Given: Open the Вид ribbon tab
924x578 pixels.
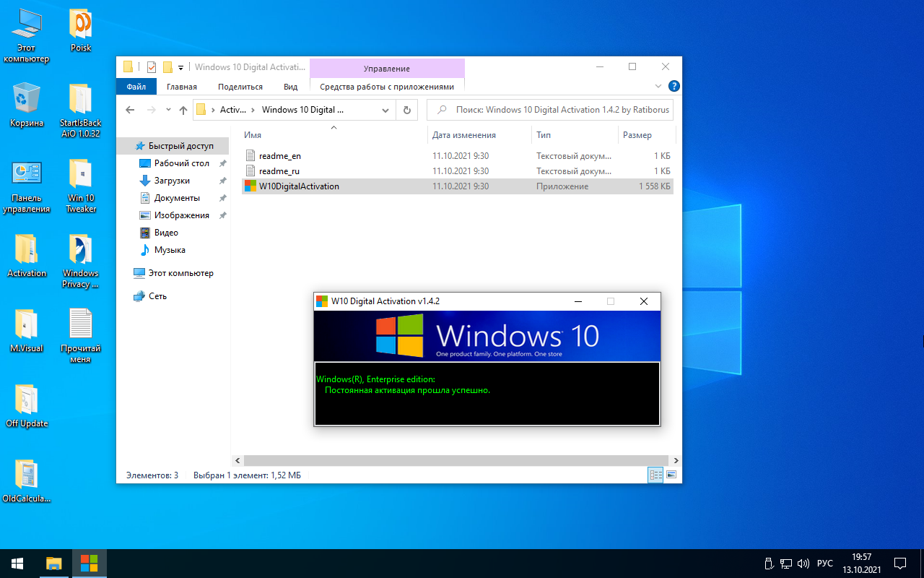Looking at the screenshot, I should [290, 87].
